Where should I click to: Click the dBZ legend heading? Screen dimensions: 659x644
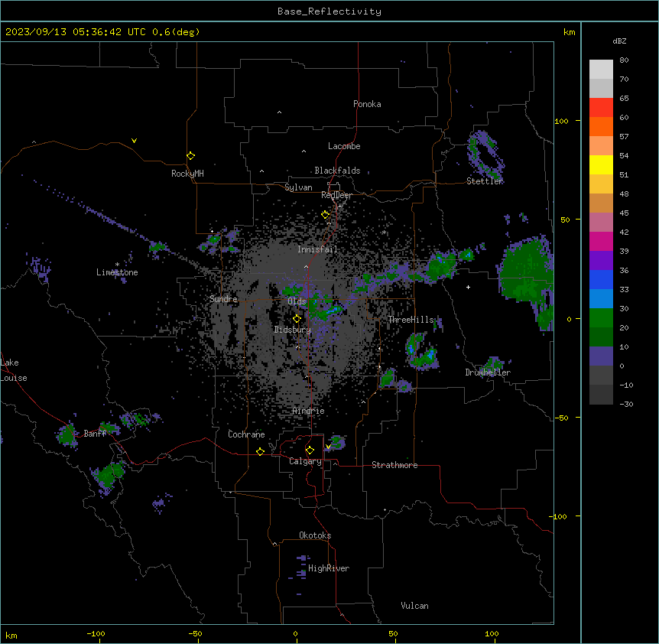pyautogui.click(x=619, y=41)
